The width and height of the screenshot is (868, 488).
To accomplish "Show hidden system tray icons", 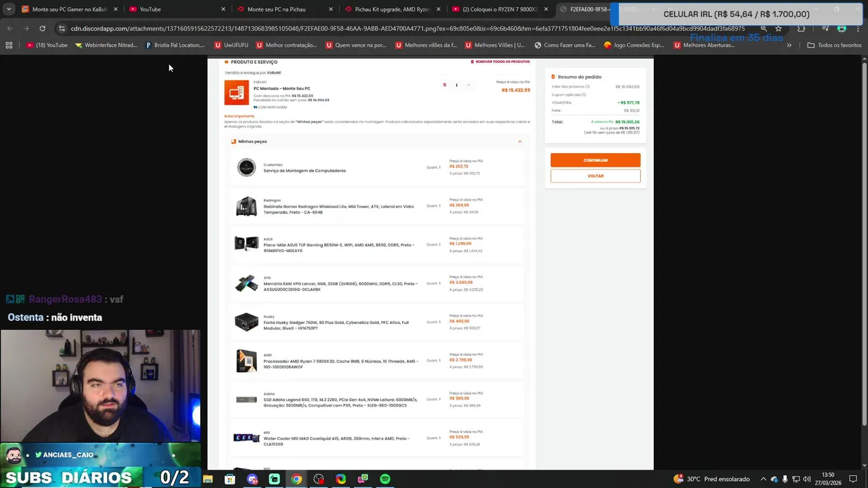I will click(763, 479).
